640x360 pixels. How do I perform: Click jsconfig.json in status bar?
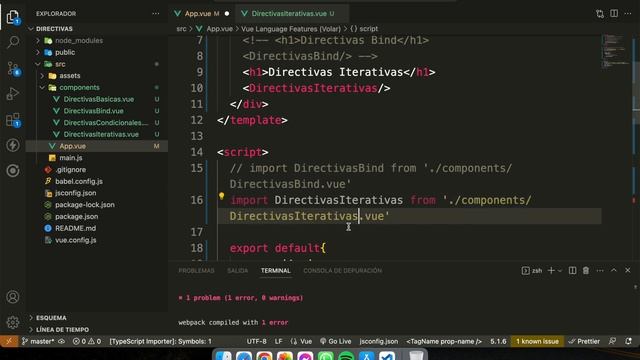click(378, 341)
